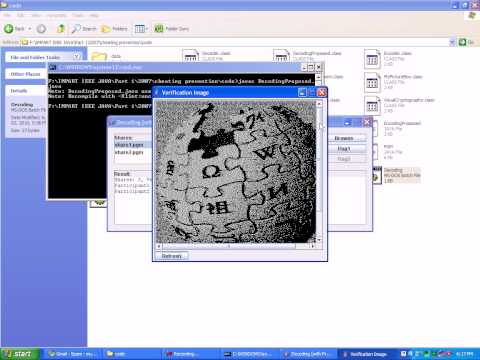Open Search from the Explorer toolbar
The height and width of the screenshot is (360, 480).
pyautogui.click(x=84, y=29)
